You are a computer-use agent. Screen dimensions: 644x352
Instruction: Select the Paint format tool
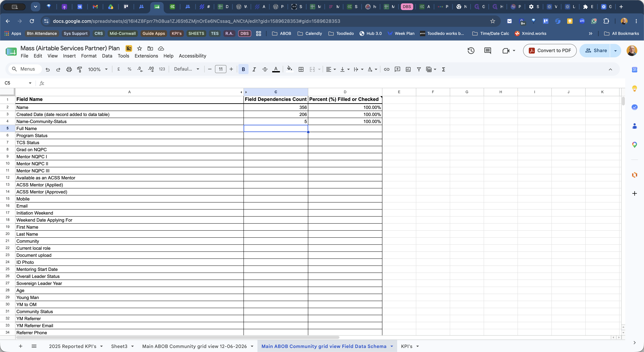coord(80,69)
